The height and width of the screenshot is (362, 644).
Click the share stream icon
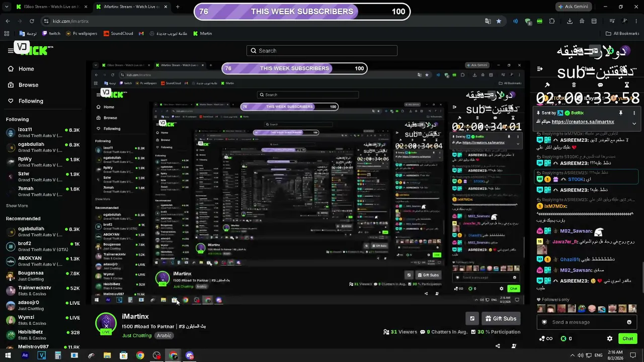(x=498, y=346)
